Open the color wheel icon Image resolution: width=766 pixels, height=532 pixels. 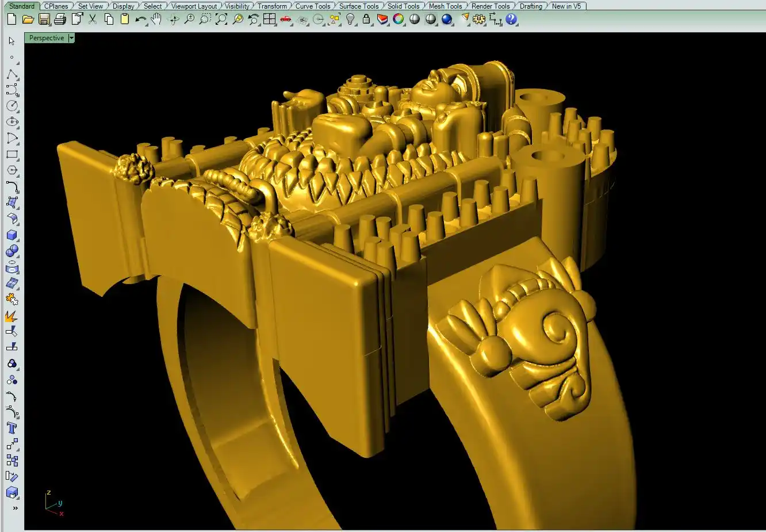click(x=398, y=20)
